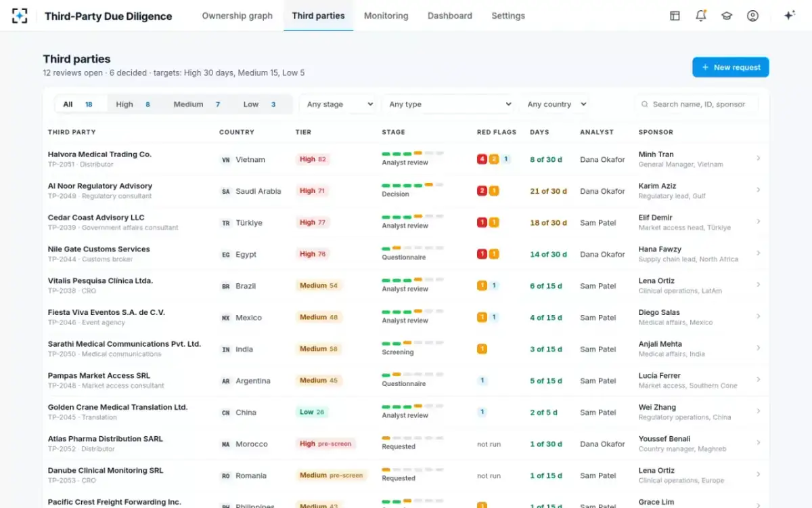Click High pre-screen badge for Atlas Pharma
812x508 pixels.
325,444
